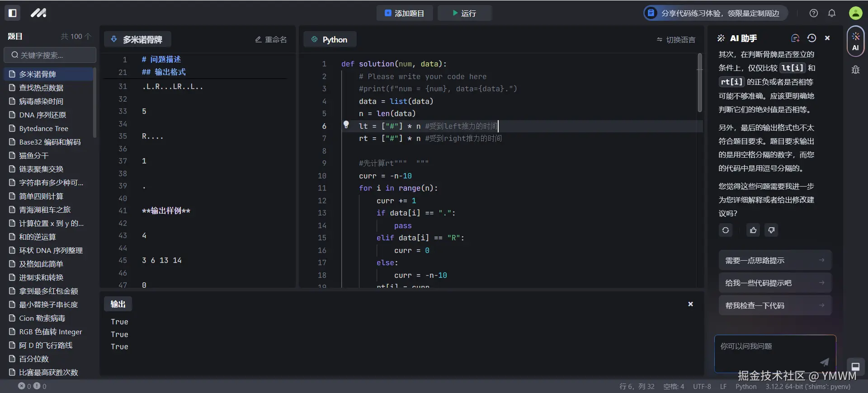The width and height of the screenshot is (868, 393).
Task: Click the MarsCode logo icon
Action: [x=38, y=13]
